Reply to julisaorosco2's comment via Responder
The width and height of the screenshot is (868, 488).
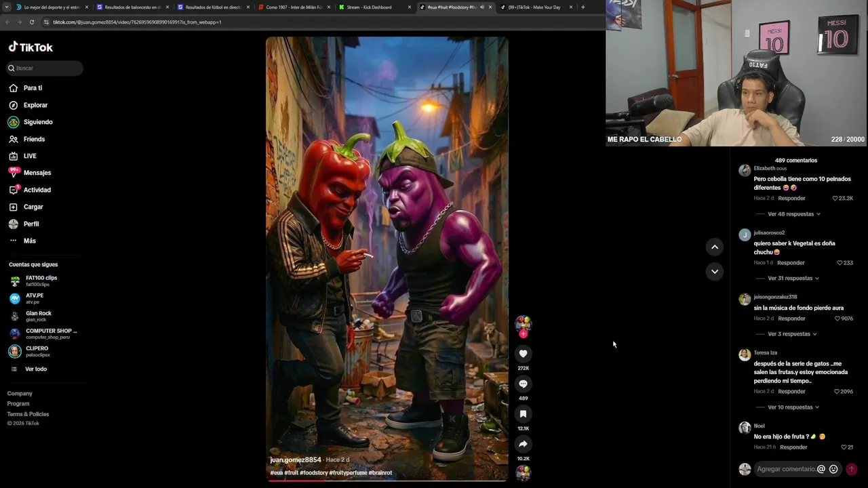pyautogui.click(x=791, y=263)
